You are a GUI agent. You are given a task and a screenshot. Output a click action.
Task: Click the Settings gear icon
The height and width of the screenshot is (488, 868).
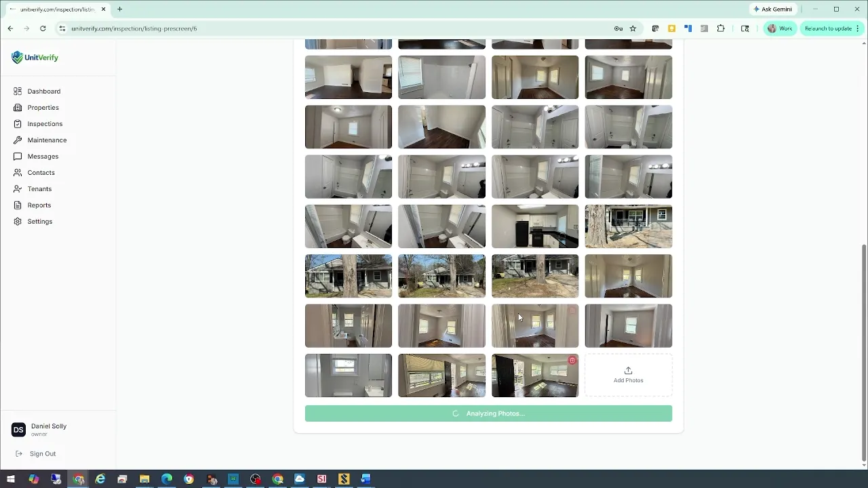pos(18,222)
